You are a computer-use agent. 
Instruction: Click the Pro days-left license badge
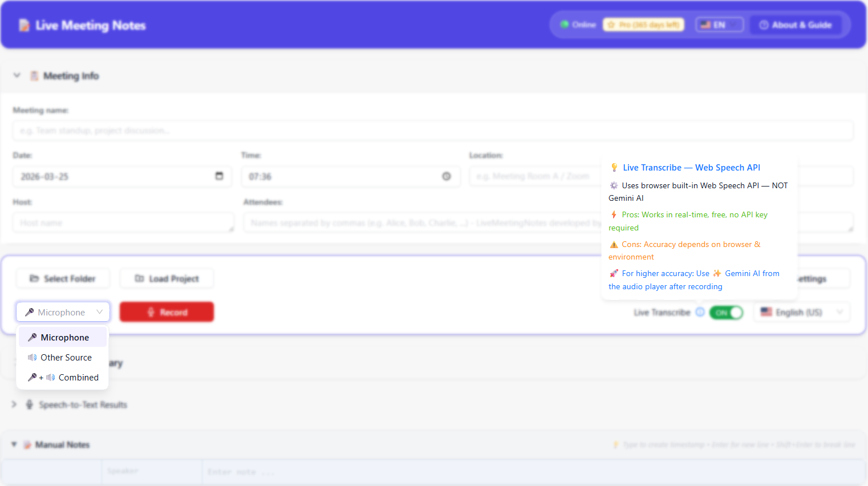click(643, 25)
